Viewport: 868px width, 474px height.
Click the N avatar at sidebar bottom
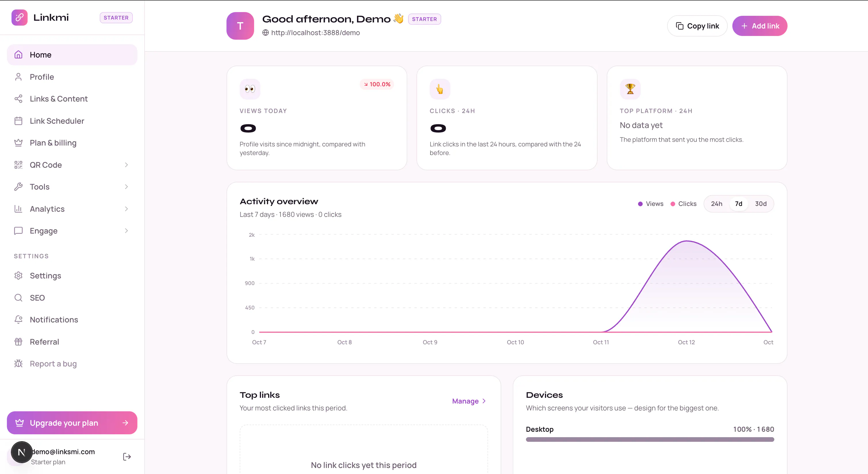pos(22,452)
